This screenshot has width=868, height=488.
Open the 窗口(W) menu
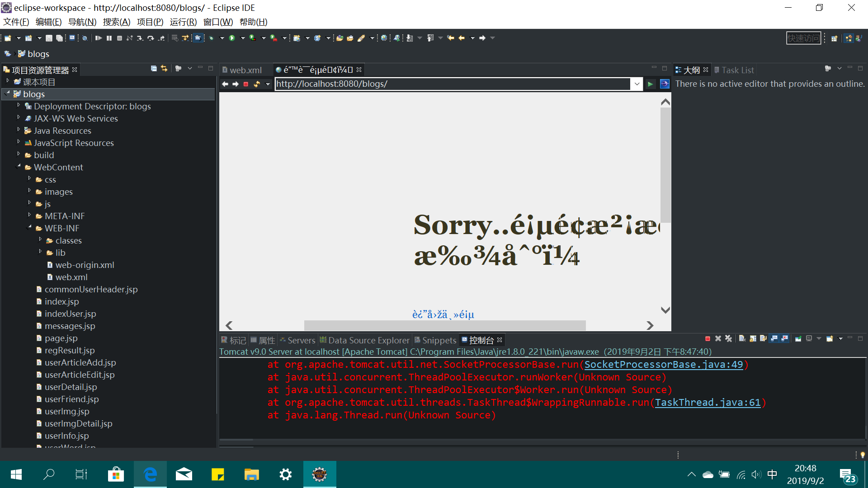pyautogui.click(x=218, y=22)
